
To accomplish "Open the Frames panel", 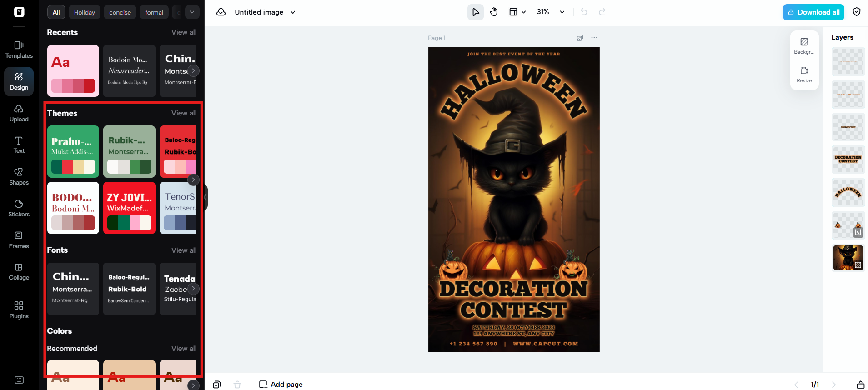I will tap(19, 240).
